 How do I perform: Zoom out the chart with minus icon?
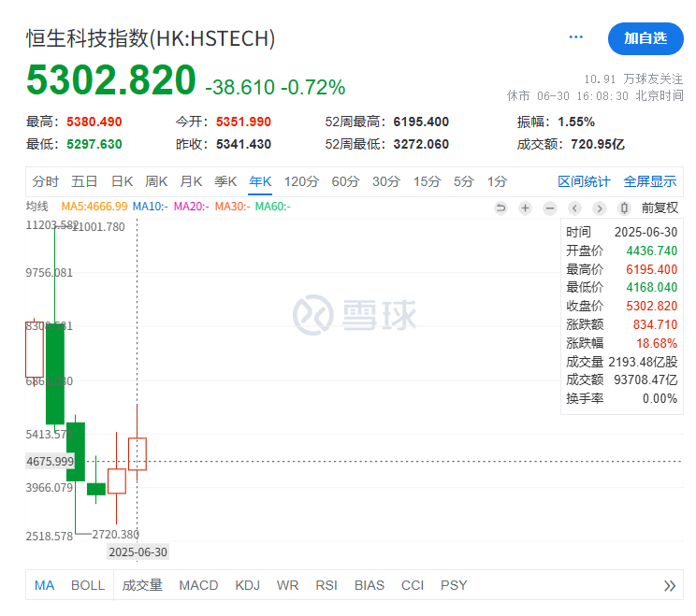tap(550, 208)
